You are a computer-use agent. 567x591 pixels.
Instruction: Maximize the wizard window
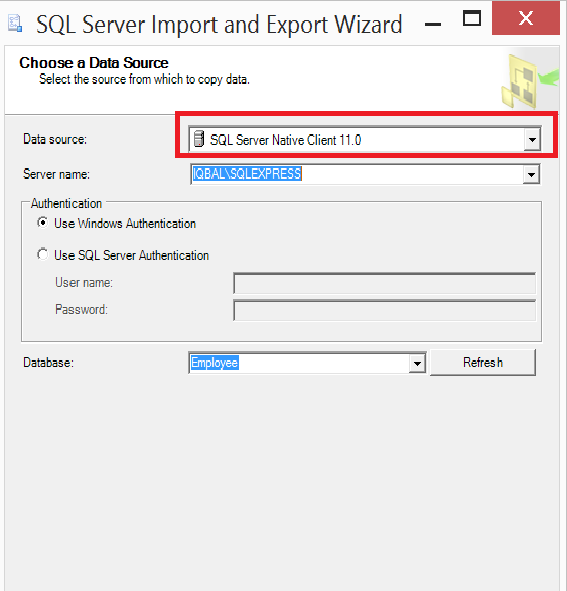click(472, 19)
